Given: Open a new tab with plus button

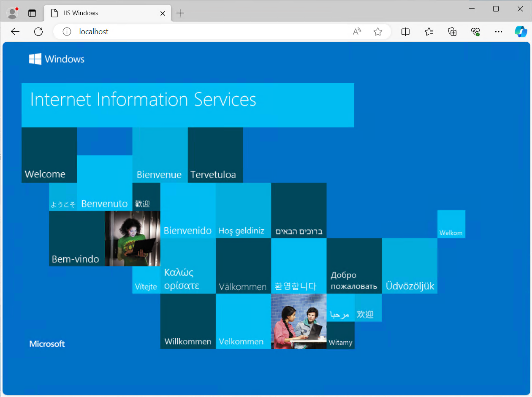Looking at the screenshot, I should (x=180, y=13).
